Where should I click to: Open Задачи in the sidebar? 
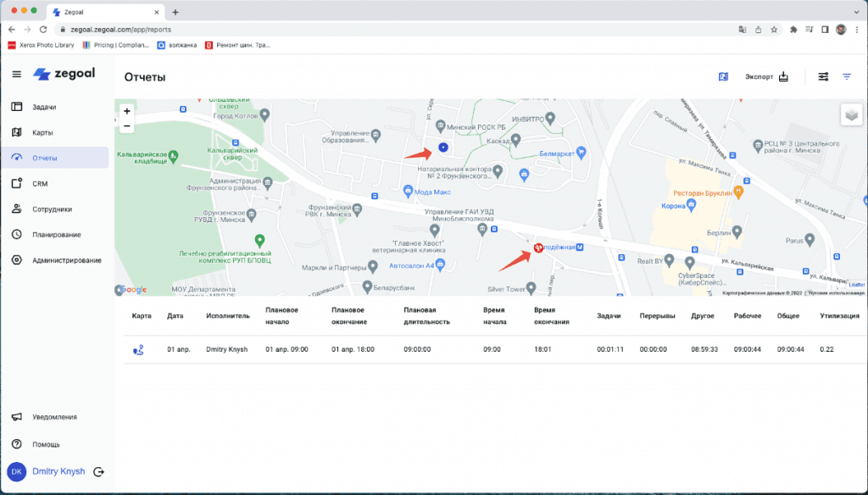pos(44,107)
